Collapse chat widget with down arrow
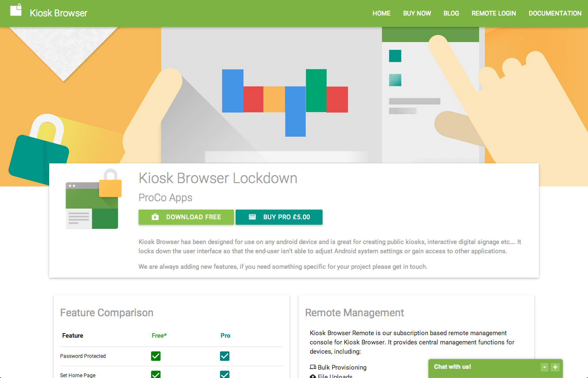 [x=544, y=367]
